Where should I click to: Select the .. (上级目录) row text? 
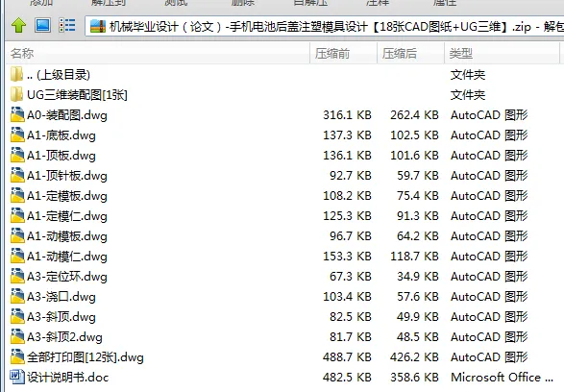coord(59,74)
